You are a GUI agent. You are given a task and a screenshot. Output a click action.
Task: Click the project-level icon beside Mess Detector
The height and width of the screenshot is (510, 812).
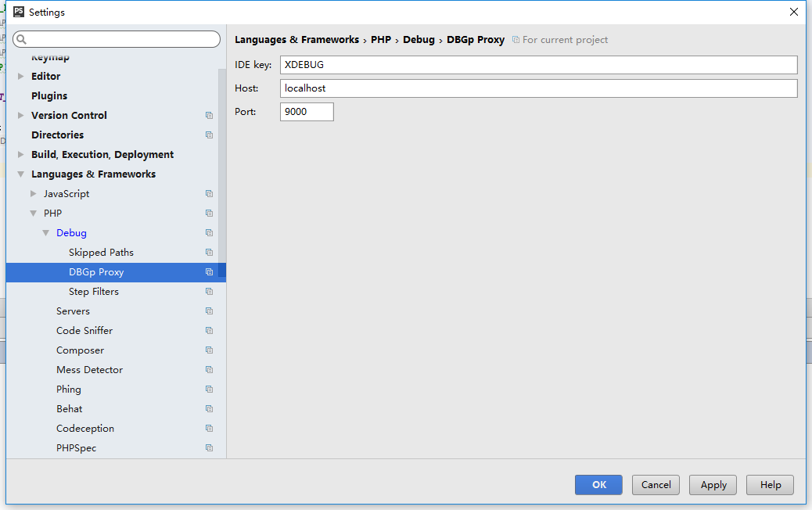209,370
